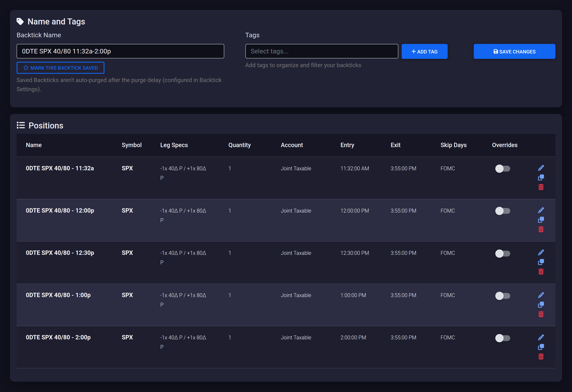Click the Name column header
The image size is (572, 392).
click(x=34, y=145)
